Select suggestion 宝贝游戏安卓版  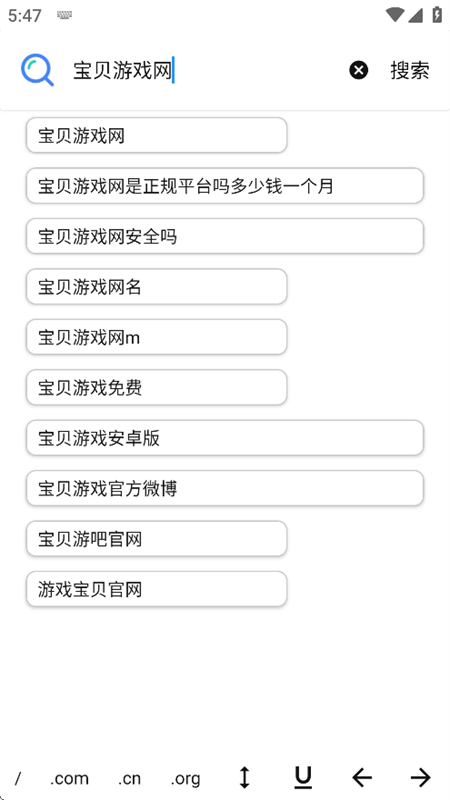click(x=225, y=438)
